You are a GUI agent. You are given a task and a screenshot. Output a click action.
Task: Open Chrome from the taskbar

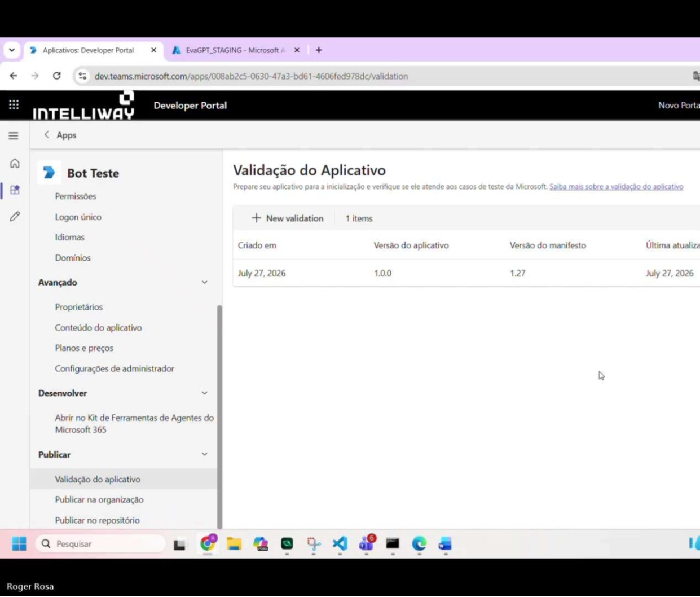[208, 543]
